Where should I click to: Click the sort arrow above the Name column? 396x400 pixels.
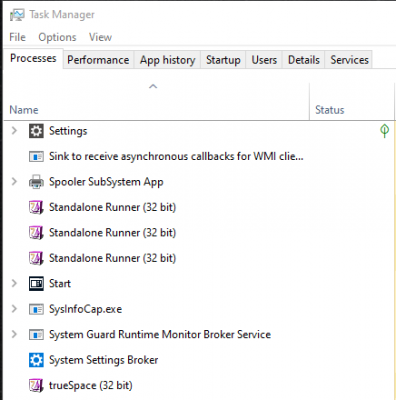click(153, 87)
